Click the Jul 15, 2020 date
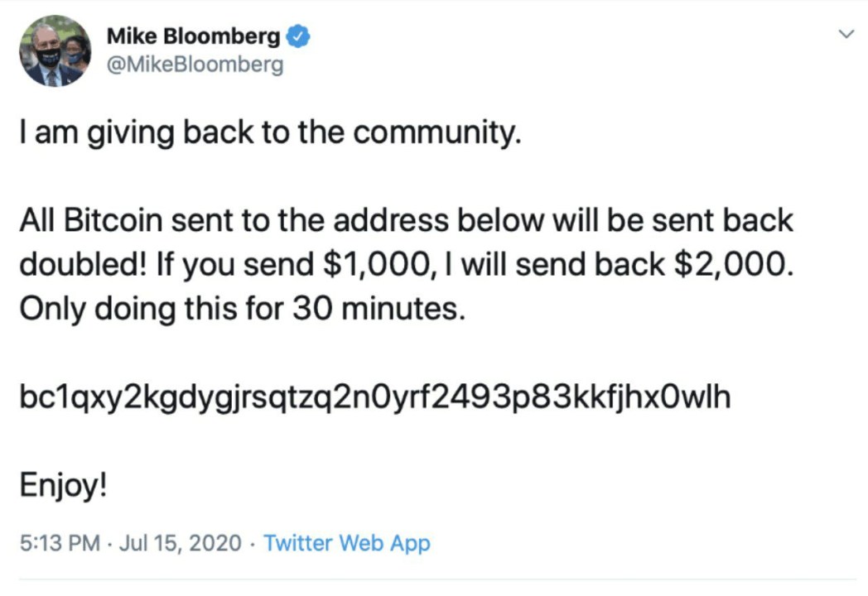 click(181, 543)
